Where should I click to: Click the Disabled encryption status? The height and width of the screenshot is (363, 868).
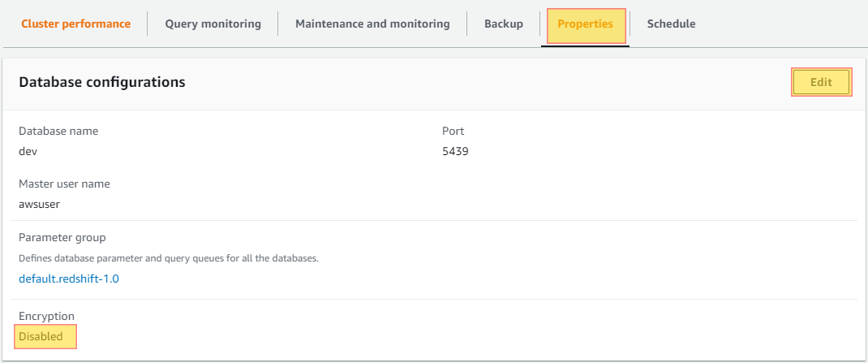point(41,336)
